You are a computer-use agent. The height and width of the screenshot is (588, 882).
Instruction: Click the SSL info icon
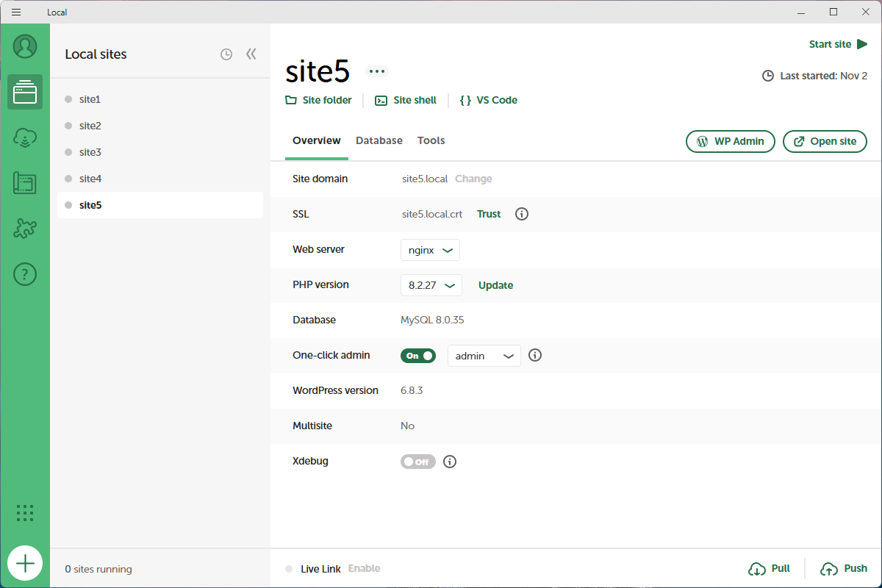(522, 214)
